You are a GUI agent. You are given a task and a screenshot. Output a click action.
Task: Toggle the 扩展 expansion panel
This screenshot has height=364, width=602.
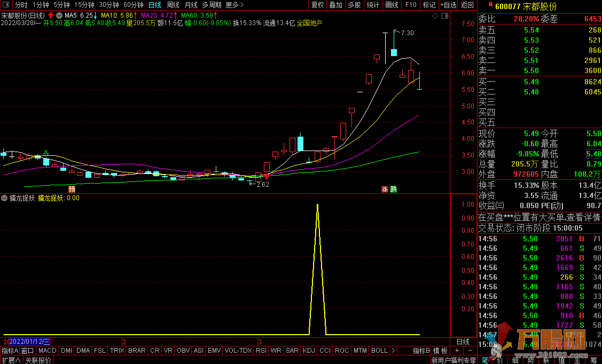[11, 360]
